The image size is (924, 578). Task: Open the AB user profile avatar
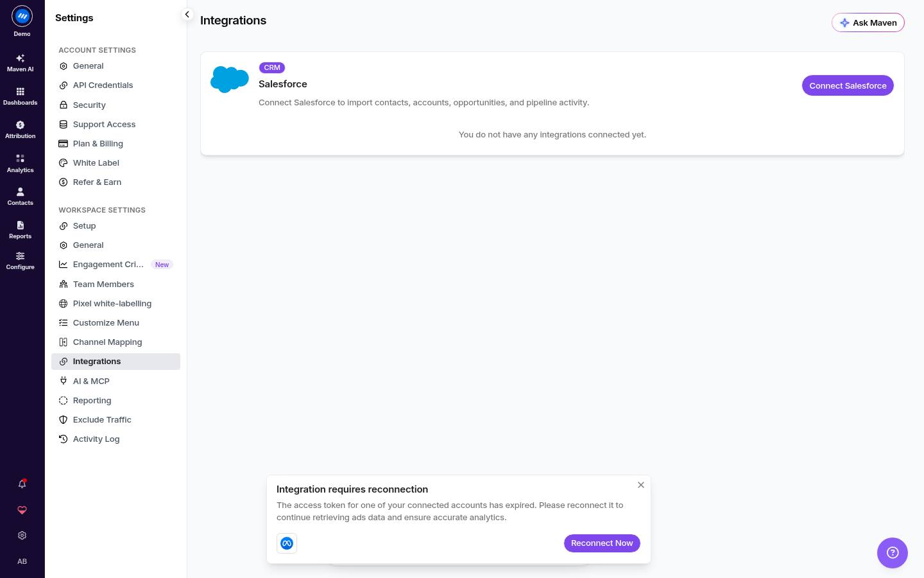tap(22, 561)
